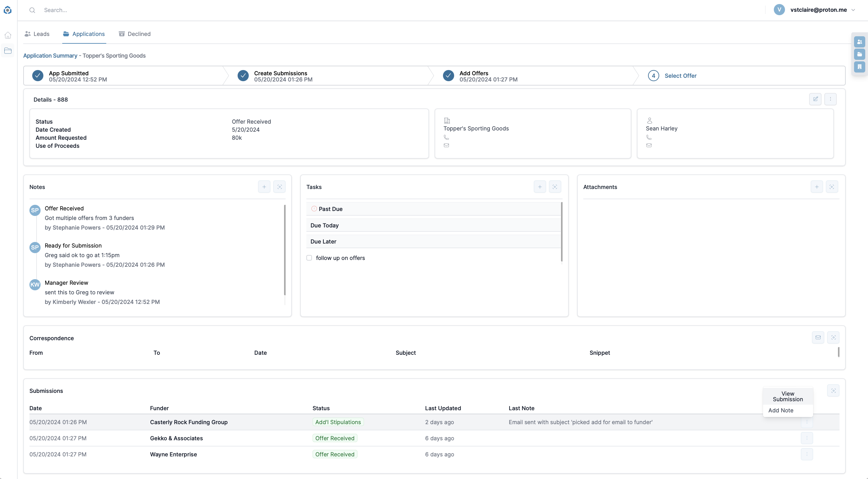This screenshot has height=479, width=868.
Task: Add a new note with plus icon
Action: click(264, 187)
